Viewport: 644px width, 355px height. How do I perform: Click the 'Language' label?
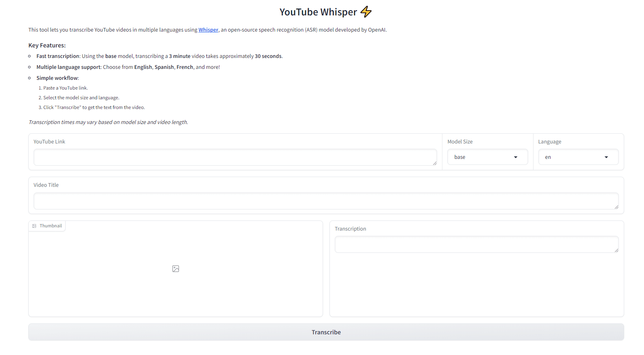point(550,142)
